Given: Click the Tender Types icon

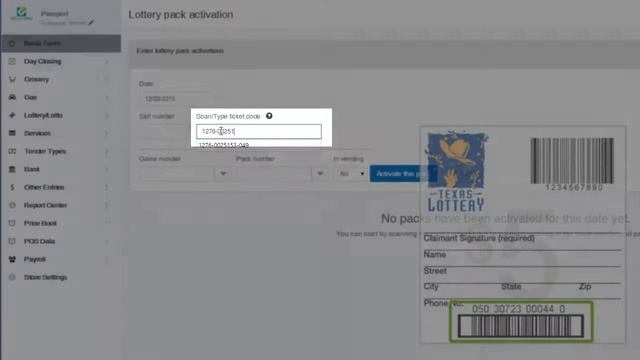Looking at the screenshot, I should point(12,151).
